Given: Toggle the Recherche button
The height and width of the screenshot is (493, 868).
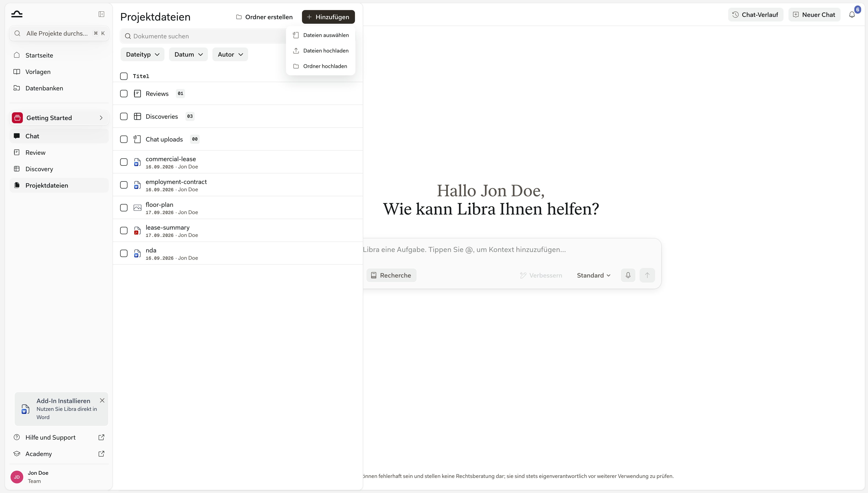Looking at the screenshot, I should [x=391, y=275].
